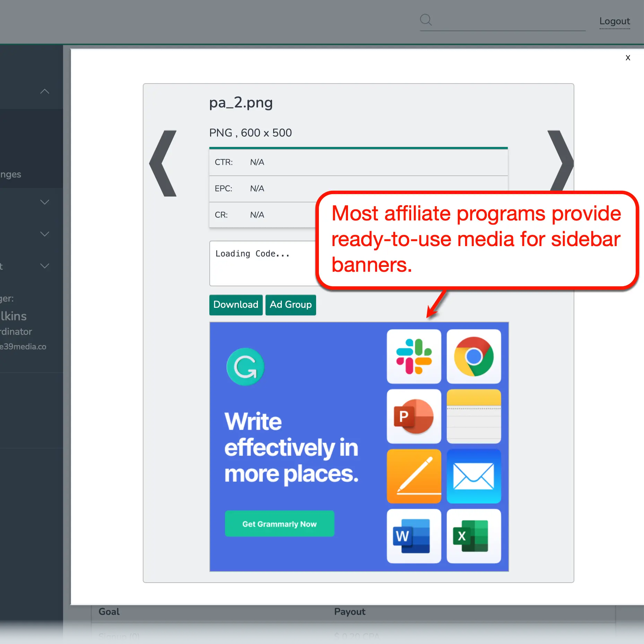This screenshot has height=644, width=644.
Task: Click the Goal column header
Action: (109, 612)
